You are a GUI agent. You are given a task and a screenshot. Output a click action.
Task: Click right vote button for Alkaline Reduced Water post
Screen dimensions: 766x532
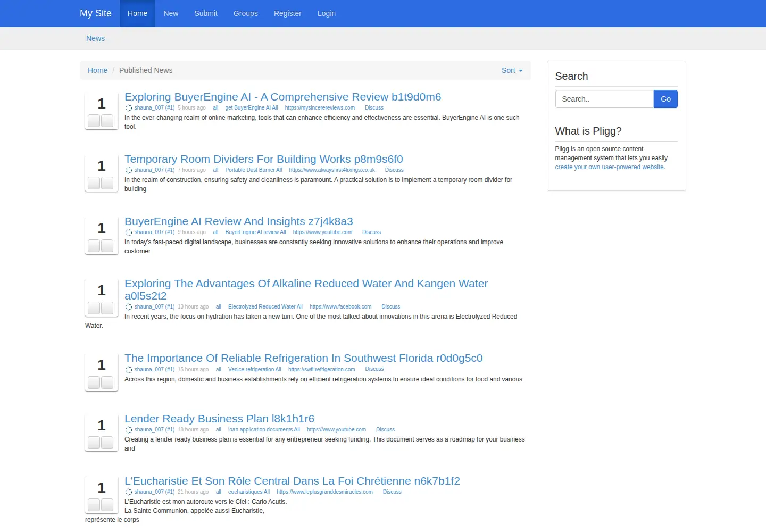point(107,307)
